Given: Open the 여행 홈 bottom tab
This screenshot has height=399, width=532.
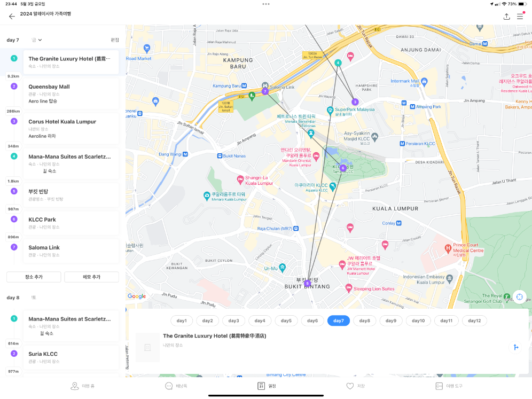Looking at the screenshot, I should coord(82,386).
